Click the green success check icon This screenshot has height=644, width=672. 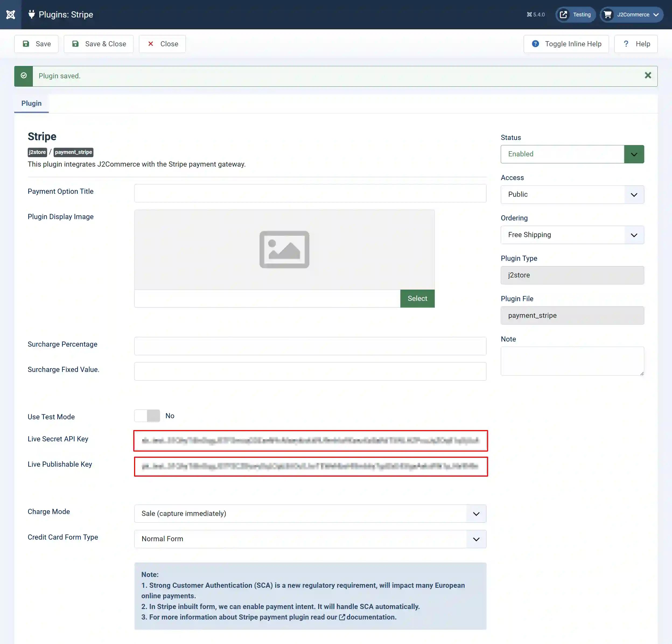pos(24,76)
